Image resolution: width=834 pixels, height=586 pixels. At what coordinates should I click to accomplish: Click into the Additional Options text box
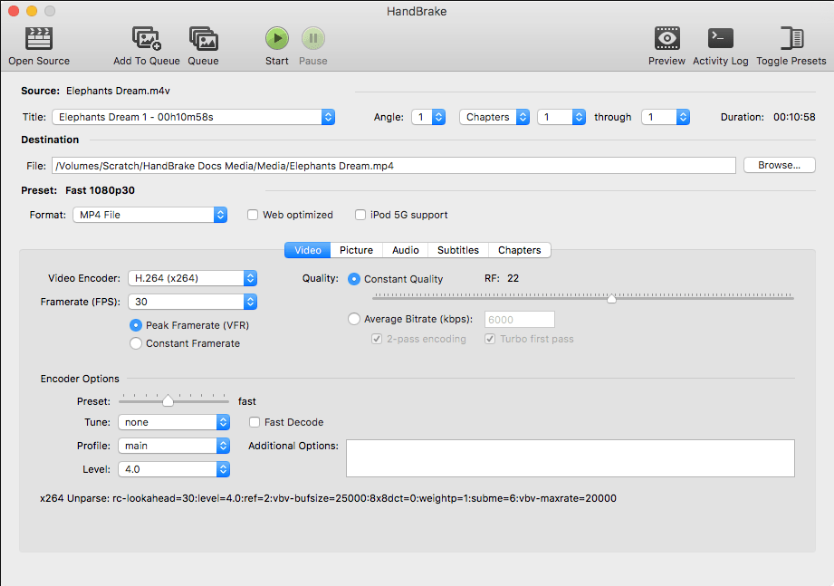(570, 458)
